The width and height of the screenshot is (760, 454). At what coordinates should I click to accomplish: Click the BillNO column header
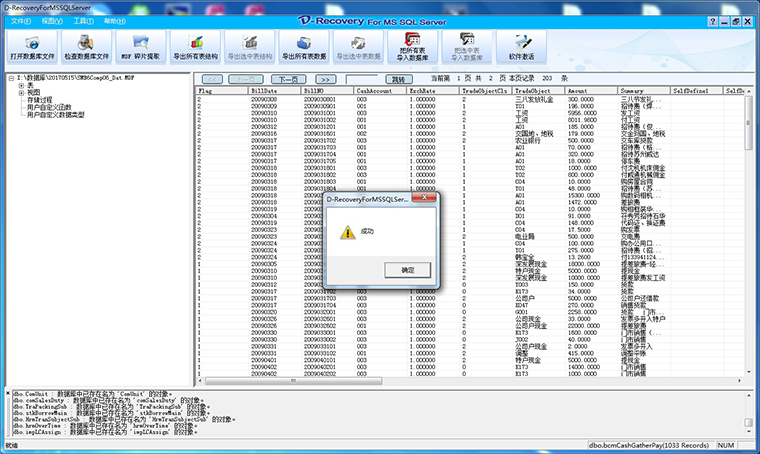328,91
